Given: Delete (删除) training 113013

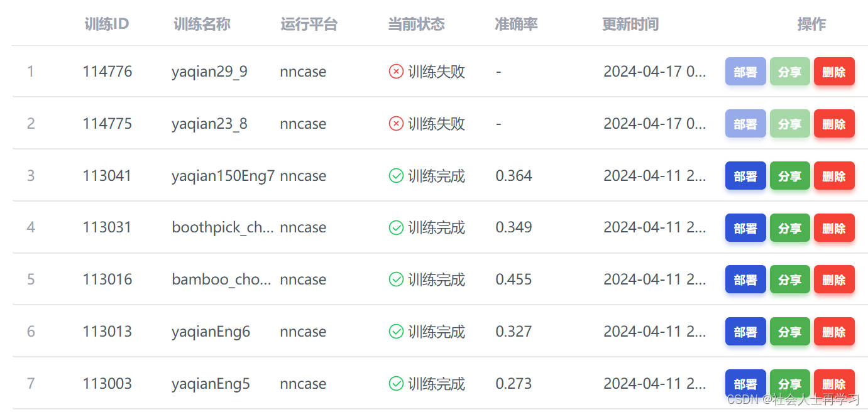Looking at the screenshot, I should pos(834,332).
